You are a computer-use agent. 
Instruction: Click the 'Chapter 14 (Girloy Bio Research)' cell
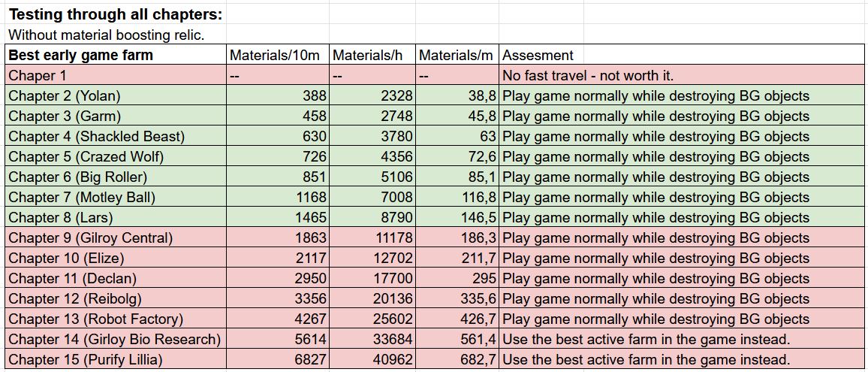click(115, 339)
